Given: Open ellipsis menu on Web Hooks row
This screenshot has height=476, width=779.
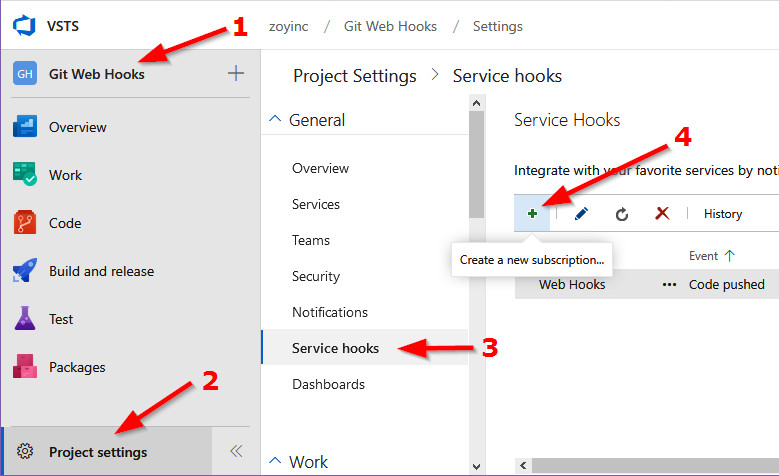Looking at the screenshot, I should pyautogui.click(x=669, y=285).
